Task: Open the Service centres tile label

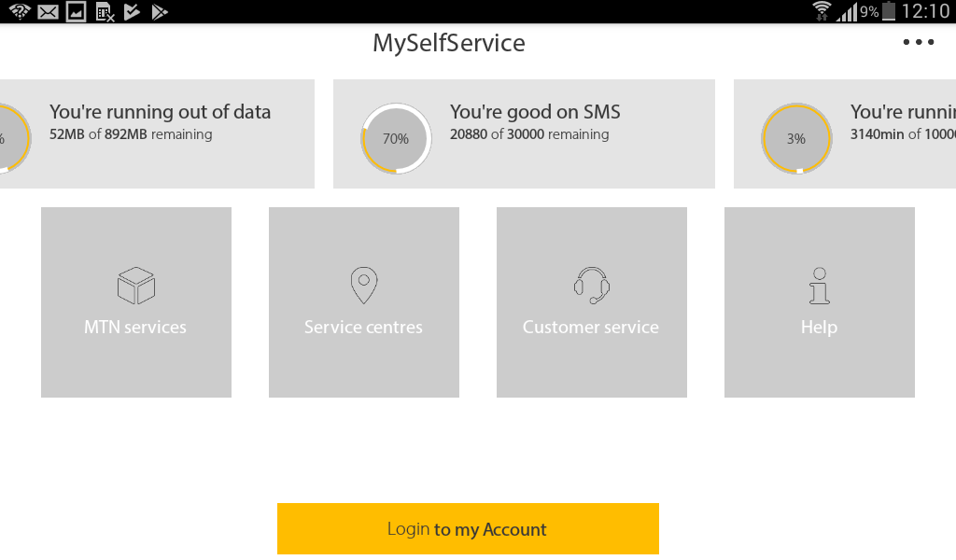Action: 363,328
